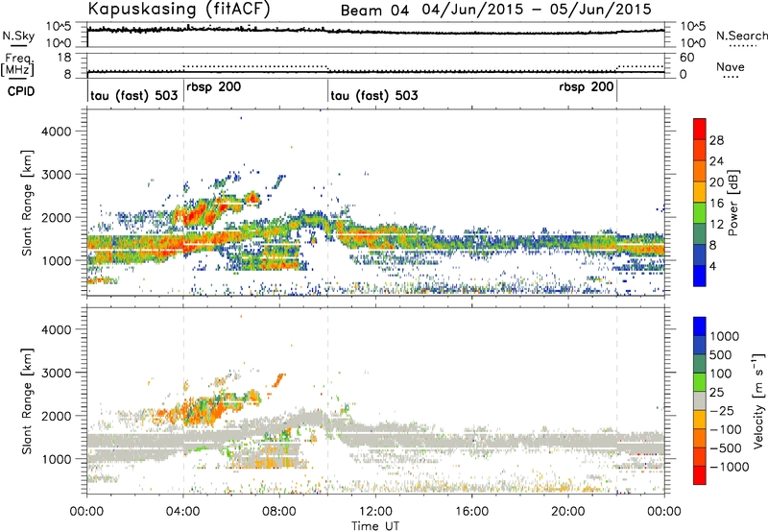This screenshot has height=532, width=768.
Task: Click the N.Search legend label
Action: (742, 36)
